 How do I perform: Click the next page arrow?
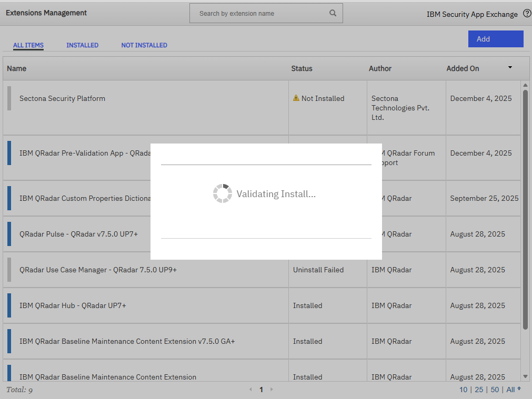pyautogui.click(x=272, y=390)
